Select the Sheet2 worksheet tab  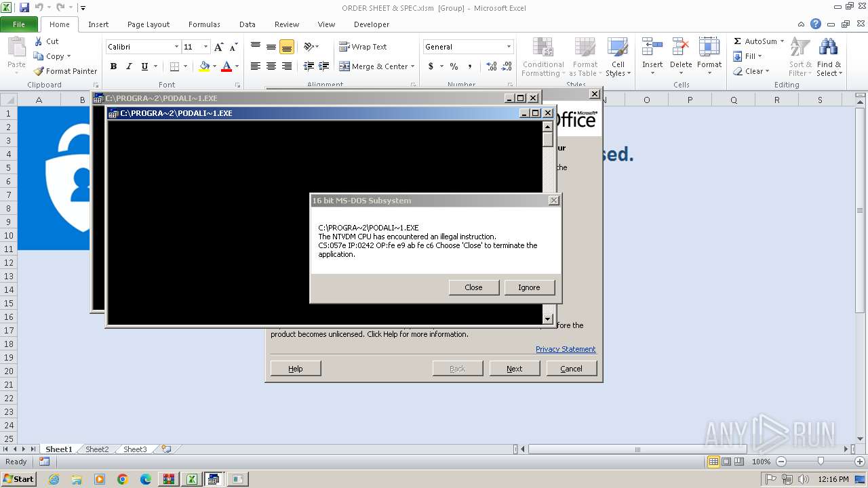coord(97,449)
